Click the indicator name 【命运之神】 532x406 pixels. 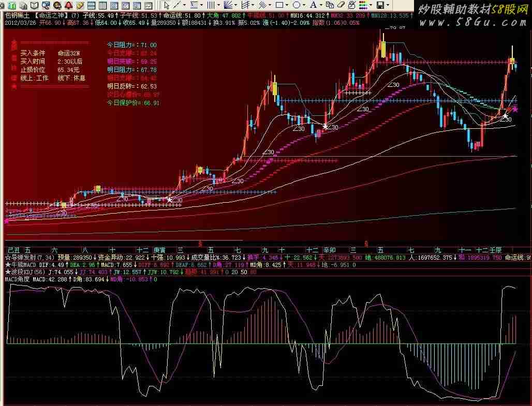pos(52,16)
